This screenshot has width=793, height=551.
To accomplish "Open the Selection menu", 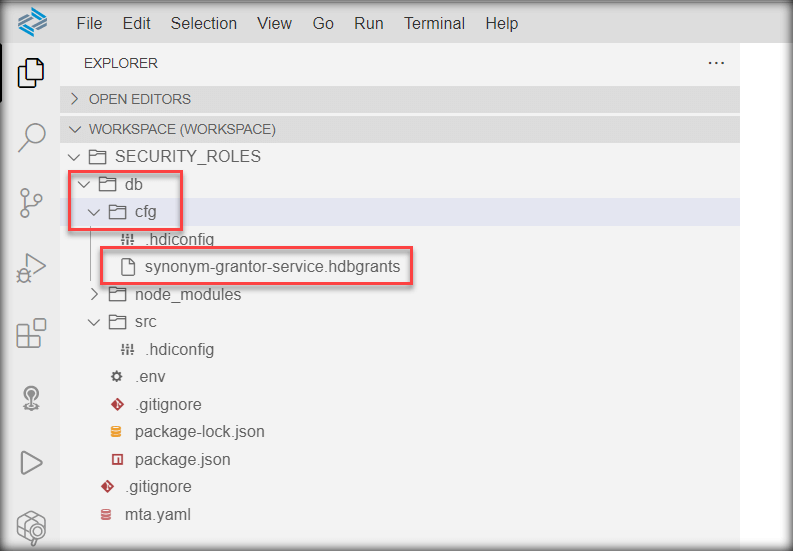I will tap(204, 23).
